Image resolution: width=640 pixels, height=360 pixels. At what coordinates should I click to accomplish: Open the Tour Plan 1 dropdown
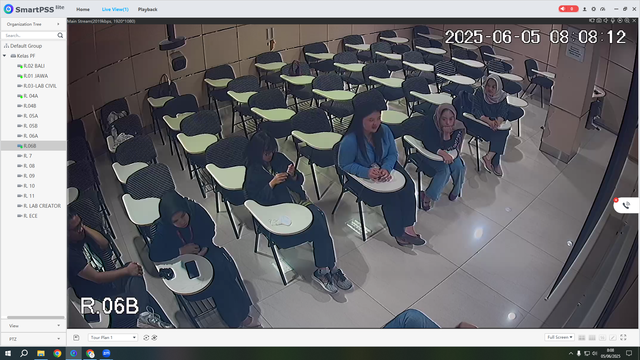(x=113, y=338)
